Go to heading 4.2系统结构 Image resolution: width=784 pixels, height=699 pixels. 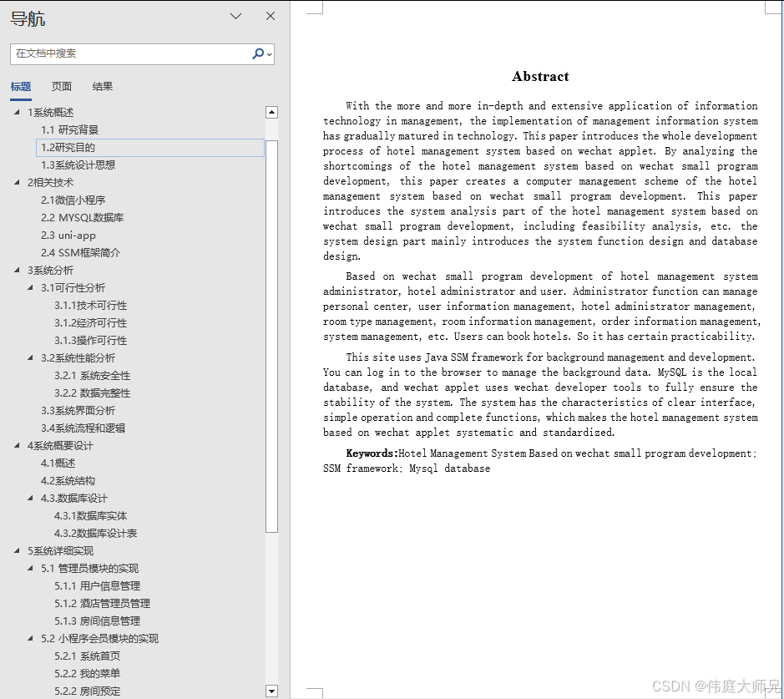(68, 480)
